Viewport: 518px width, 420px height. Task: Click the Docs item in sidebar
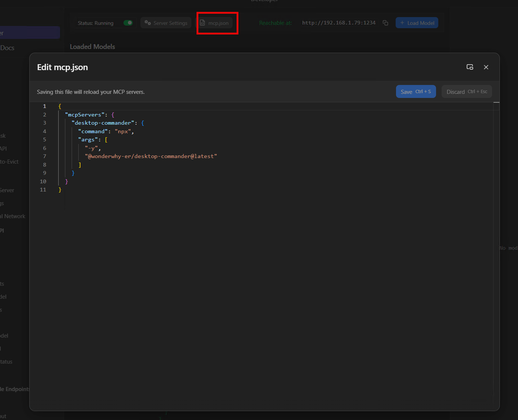pos(7,48)
